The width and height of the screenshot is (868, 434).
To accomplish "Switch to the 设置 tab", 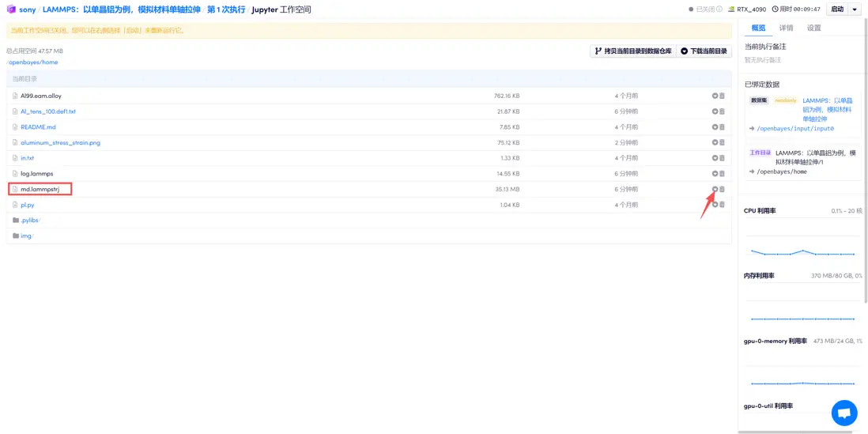I will [x=813, y=28].
